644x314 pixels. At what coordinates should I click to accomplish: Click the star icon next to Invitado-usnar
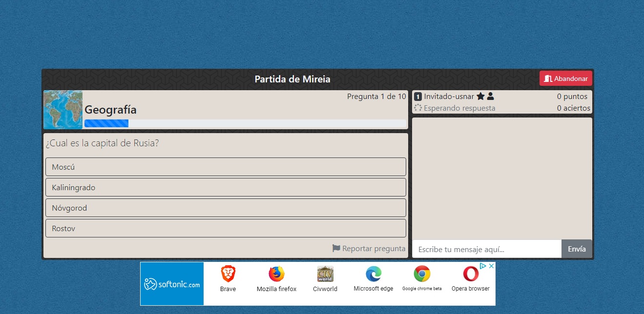point(480,96)
